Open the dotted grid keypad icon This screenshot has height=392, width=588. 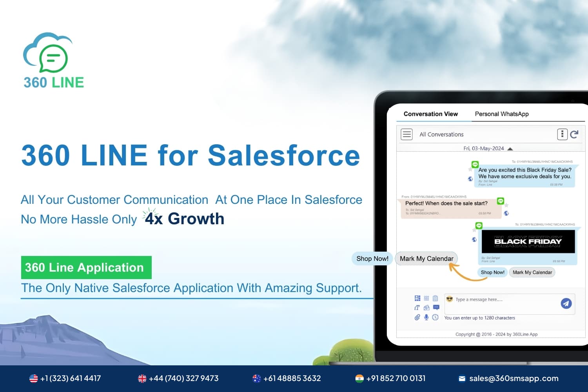426,298
